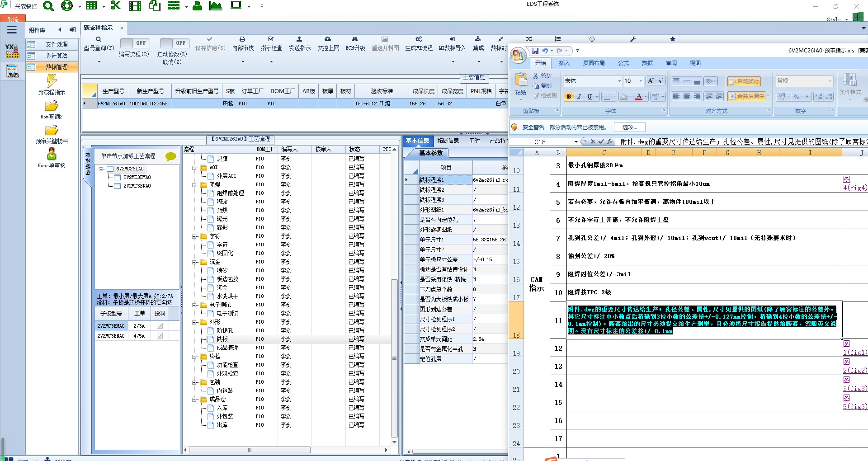Click 指示检查 check icon
The width and height of the screenshot is (868, 461).
271,39
